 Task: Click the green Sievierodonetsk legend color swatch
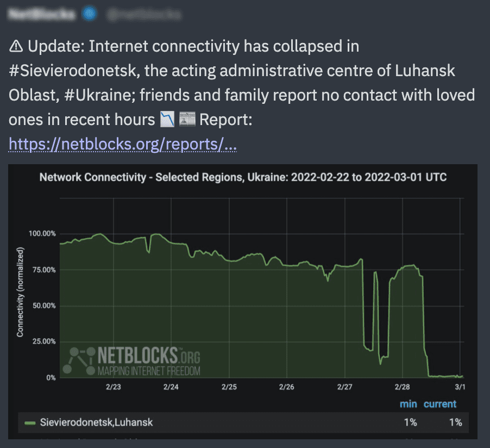point(30,423)
